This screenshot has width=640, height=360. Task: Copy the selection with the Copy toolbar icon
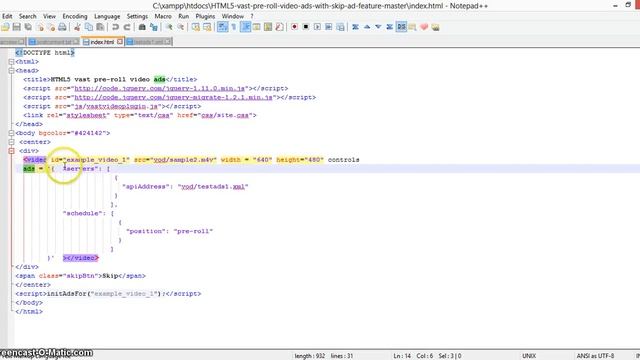(88, 27)
